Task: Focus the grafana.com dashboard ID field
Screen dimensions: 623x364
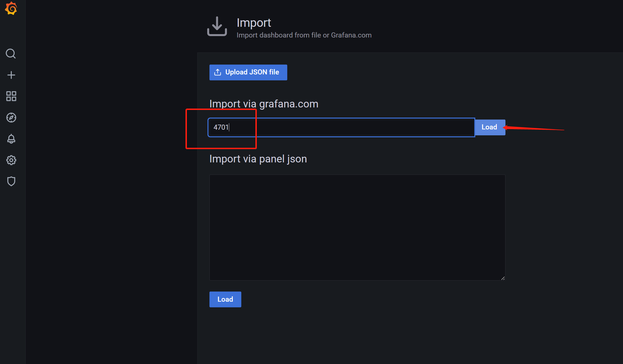Action: click(341, 127)
